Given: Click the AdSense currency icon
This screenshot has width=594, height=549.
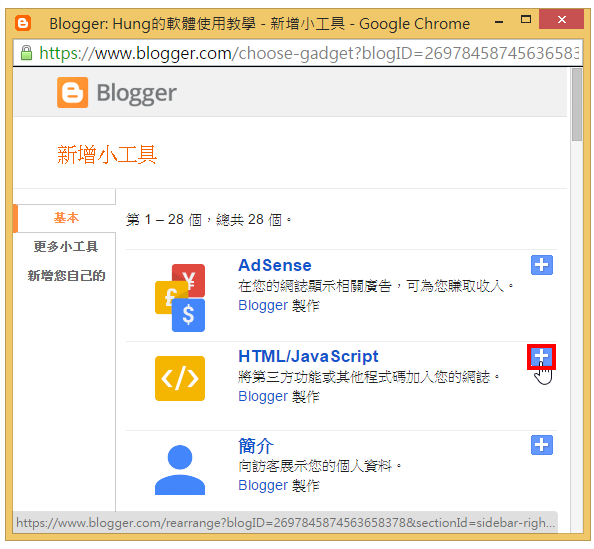Looking at the screenshot, I should [180, 298].
